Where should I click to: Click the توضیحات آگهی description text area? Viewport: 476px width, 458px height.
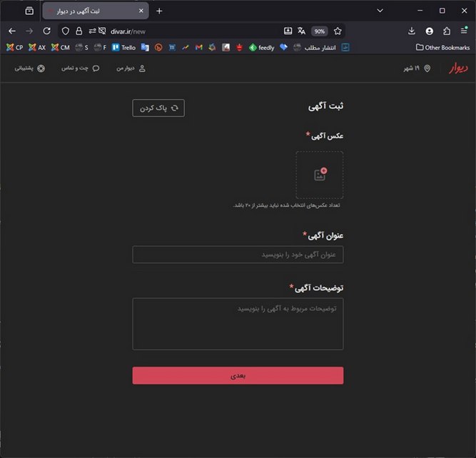(238, 324)
